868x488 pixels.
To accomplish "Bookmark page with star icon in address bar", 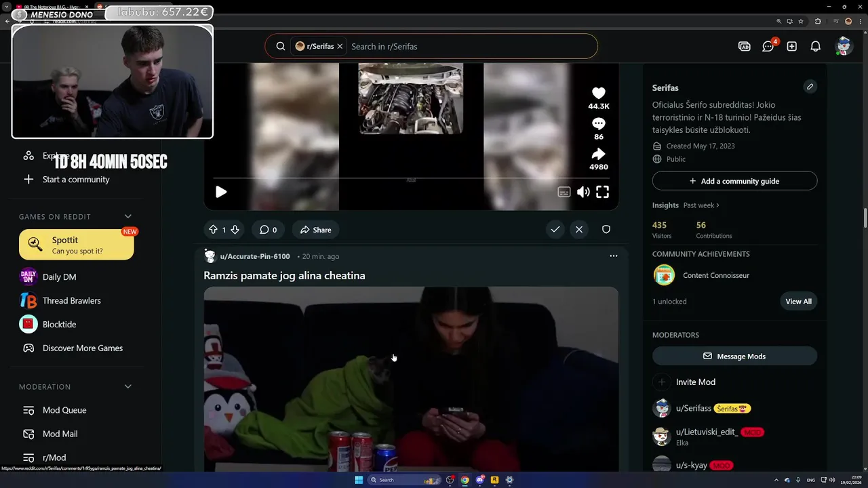I will tap(801, 21).
